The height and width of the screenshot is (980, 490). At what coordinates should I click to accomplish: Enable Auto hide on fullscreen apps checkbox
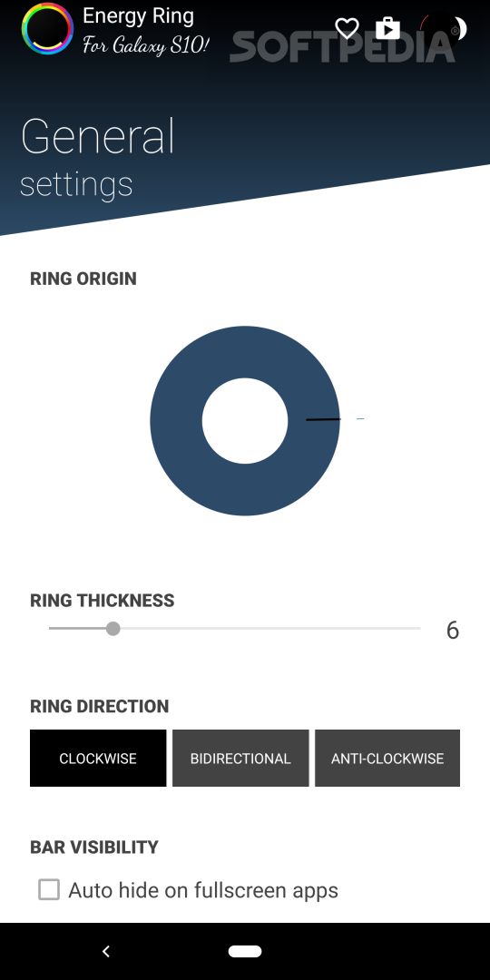(49, 889)
